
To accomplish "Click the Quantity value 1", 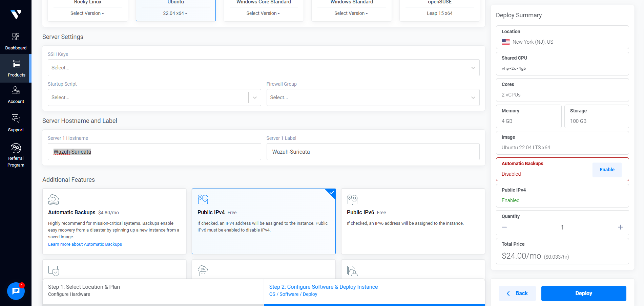I will [x=562, y=227].
